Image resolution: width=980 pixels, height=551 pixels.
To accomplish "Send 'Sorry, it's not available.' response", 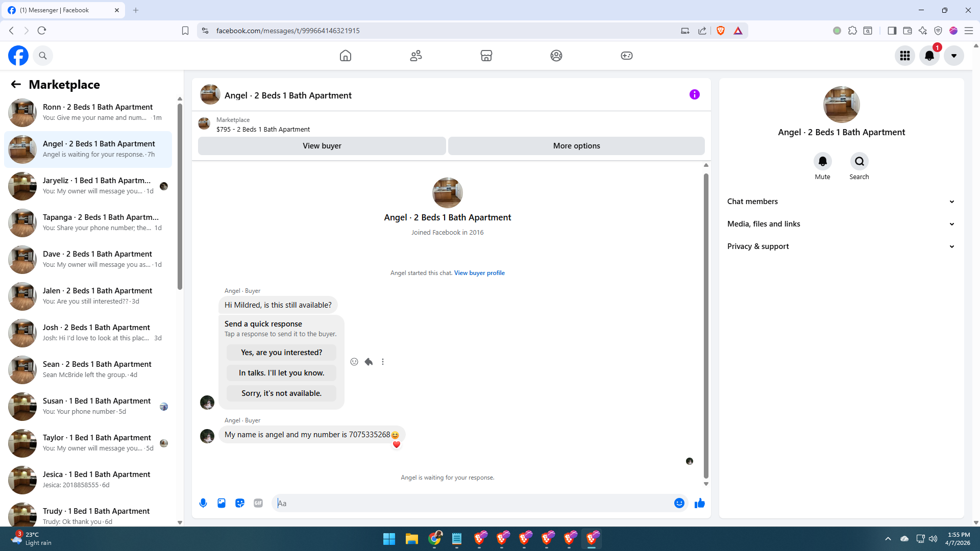I will point(282,393).
